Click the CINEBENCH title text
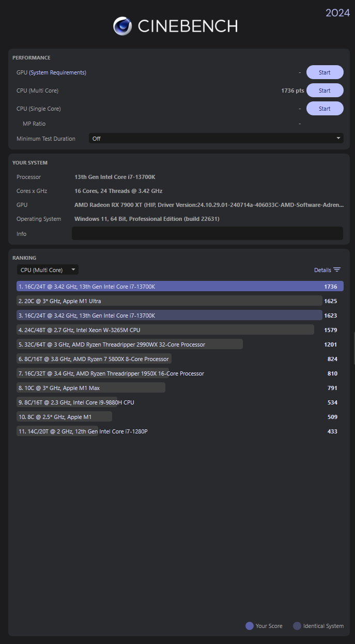 188,26
